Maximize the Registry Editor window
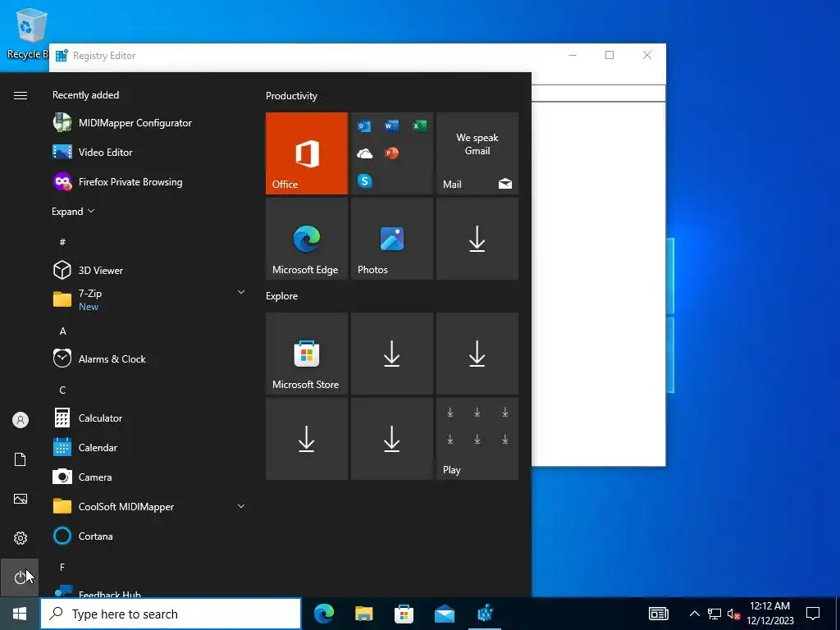Screen dimensions: 840x630 pos(609,55)
